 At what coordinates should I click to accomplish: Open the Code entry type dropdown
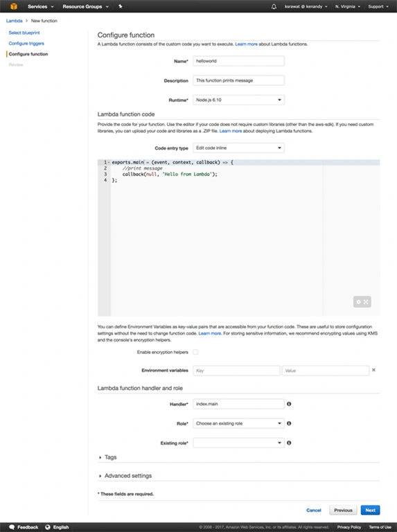[x=238, y=148]
